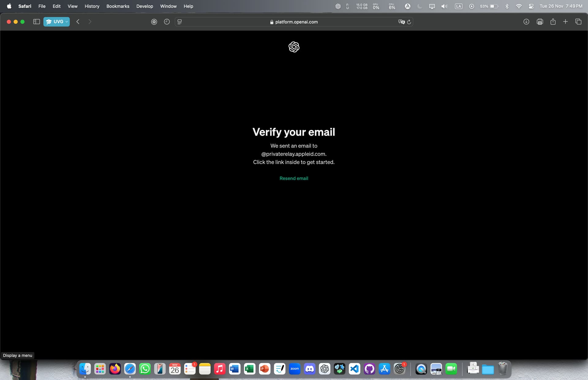This screenshot has height=380, width=588.
Task: Open the Apple menu
Action: coord(9,6)
